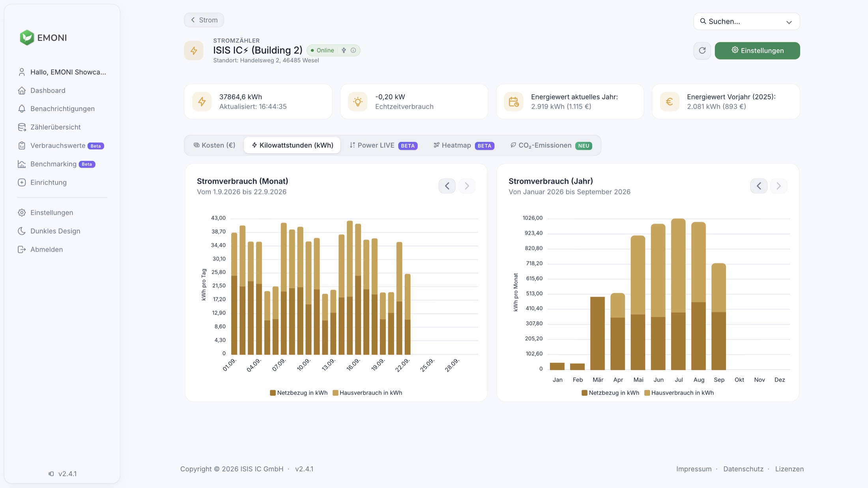Screen dimensions: 868x488
Task: Open Lizenzen footer link
Action: [x=789, y=469]
